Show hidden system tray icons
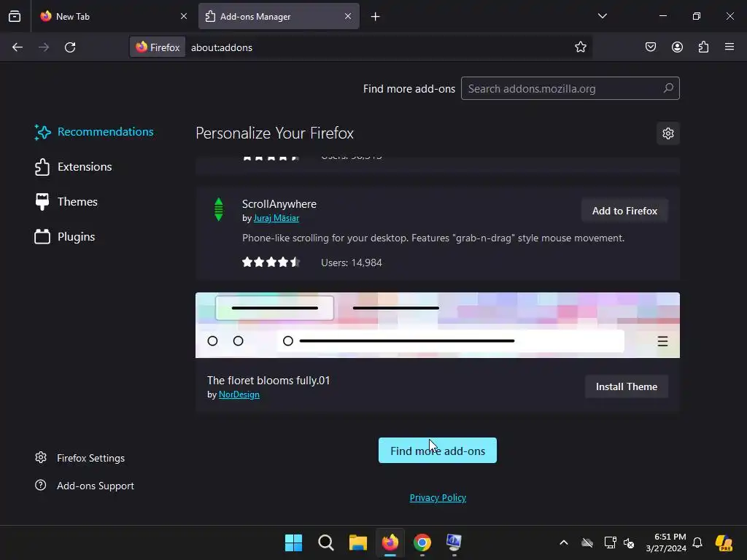This screenshot has width=747, height=560. [x=564, y=542]
